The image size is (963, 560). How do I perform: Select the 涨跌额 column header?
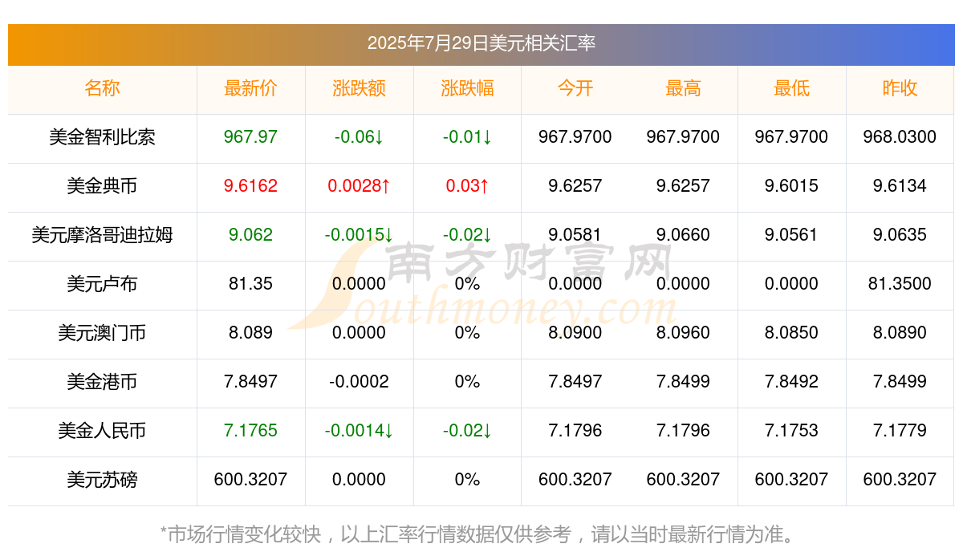[359, 88]
